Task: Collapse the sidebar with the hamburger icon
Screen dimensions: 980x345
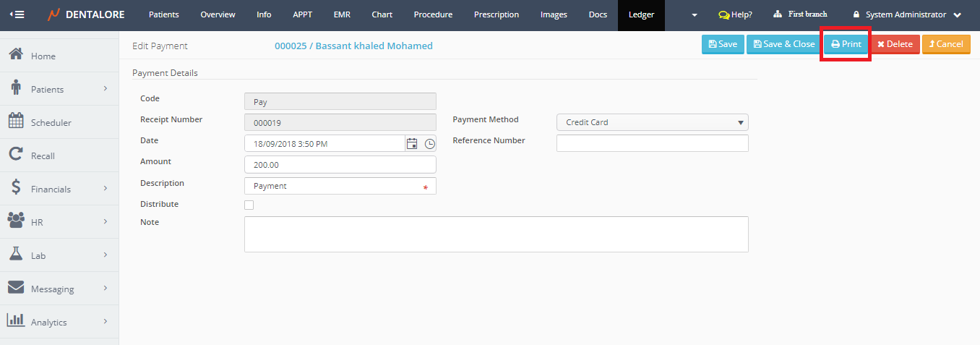Action: pyautogui.click(x=17, y=14)
